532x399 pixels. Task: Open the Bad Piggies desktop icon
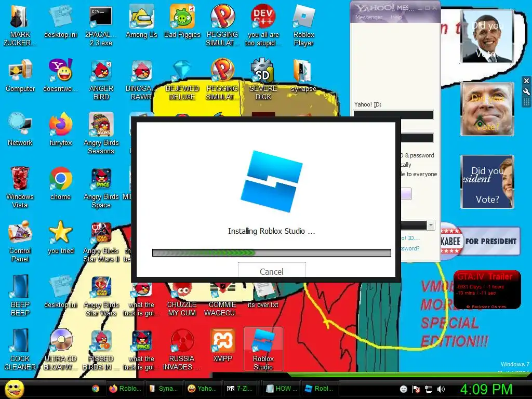(x=182, y=21)
